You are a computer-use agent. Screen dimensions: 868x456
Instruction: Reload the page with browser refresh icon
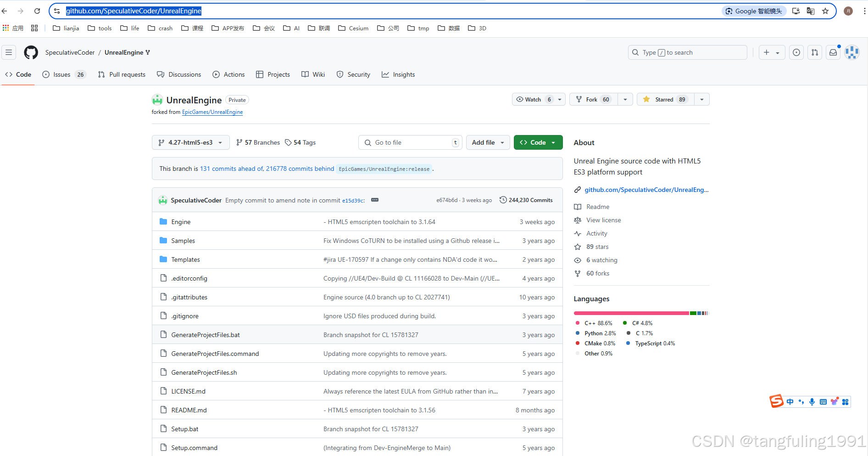click(x=37, y=11)
